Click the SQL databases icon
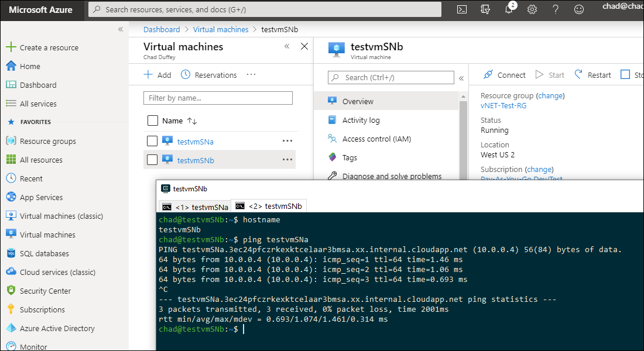644x351 pixels. (x=11, y=253)
